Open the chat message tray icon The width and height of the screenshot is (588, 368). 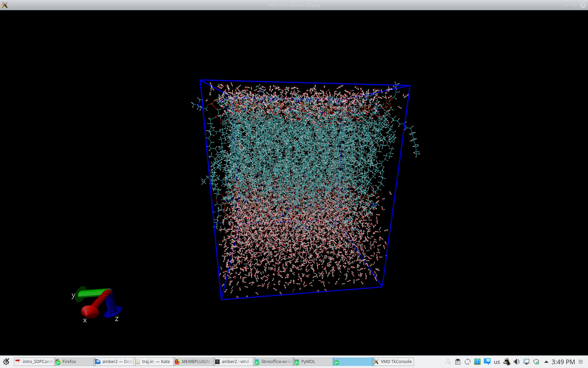click(x=487, y=362)
